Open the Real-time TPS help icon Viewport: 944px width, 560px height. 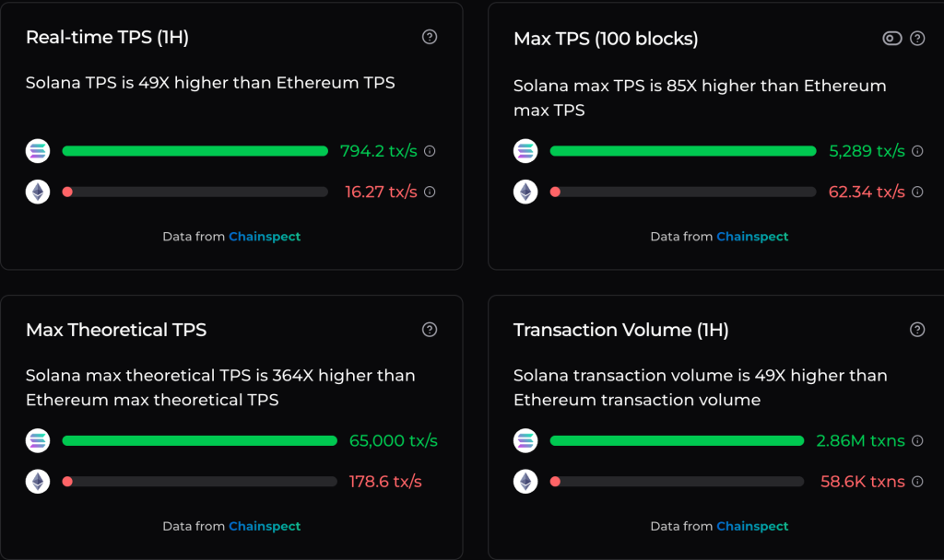(x=429, y=37)
